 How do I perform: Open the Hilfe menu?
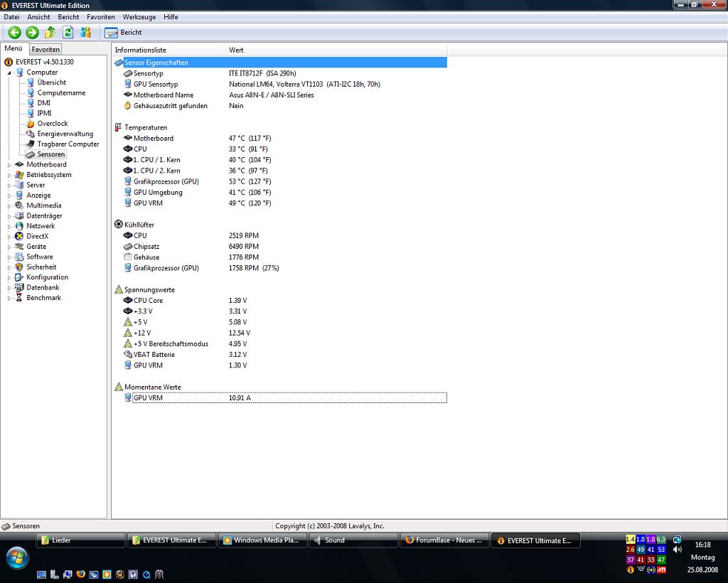(x=171, y=17)
